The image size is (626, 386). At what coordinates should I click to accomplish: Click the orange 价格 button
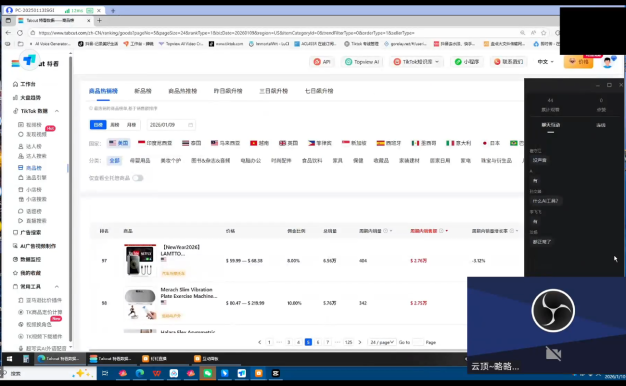[578, 62]
